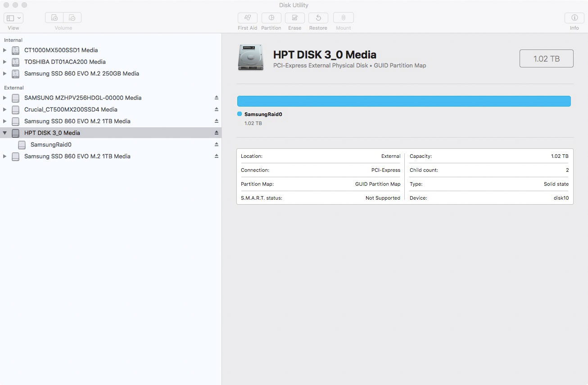Eject SAMSUNG MZHPV256HDGL-00000 Media
The width and height of the screenshot is (588, 385).
217,98
